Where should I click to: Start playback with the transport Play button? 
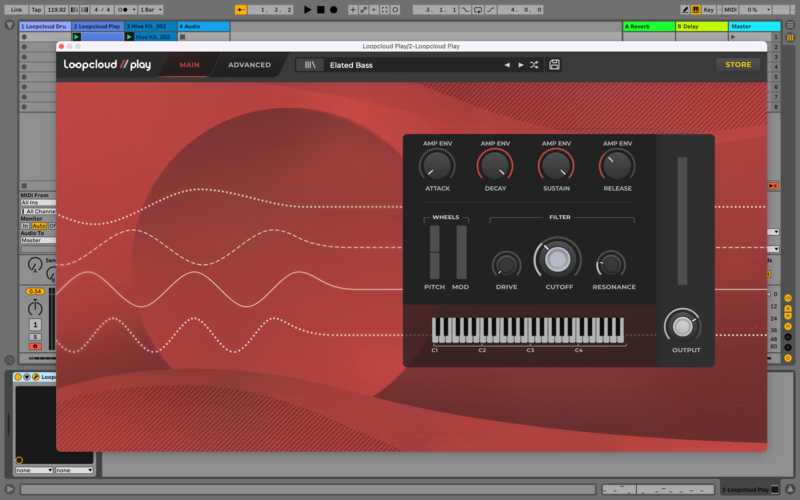tap(307, 10)
